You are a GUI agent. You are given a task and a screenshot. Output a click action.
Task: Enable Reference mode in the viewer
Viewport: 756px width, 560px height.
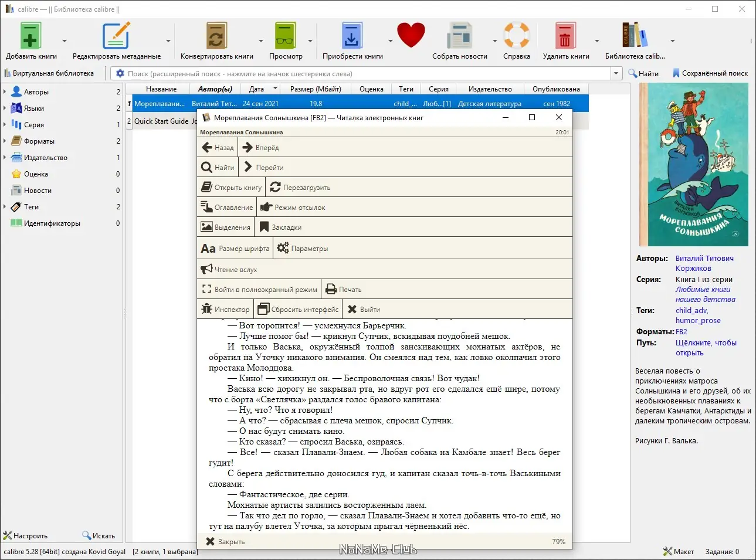tap(293, 208)
